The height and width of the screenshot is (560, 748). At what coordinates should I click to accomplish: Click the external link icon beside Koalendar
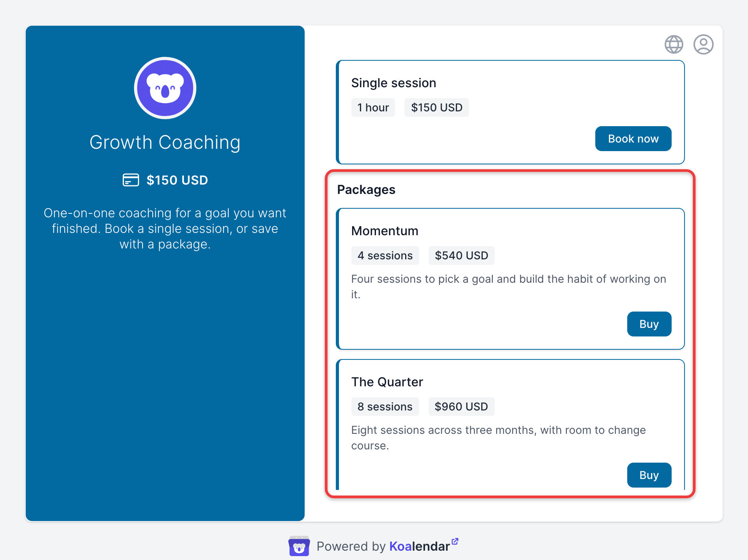coord(455,541)
